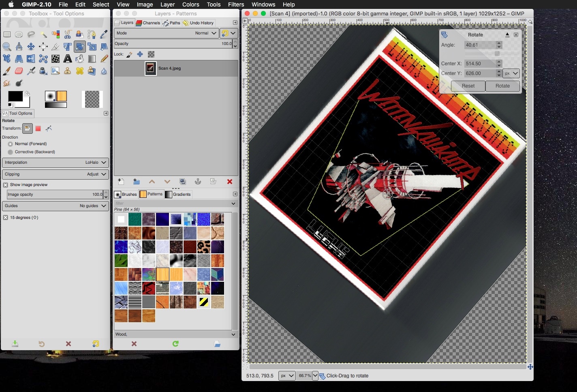The width and height of the screenshot is (577, 392).
Task: Select the Rectangle Select tool
Action: click(7, 34)
